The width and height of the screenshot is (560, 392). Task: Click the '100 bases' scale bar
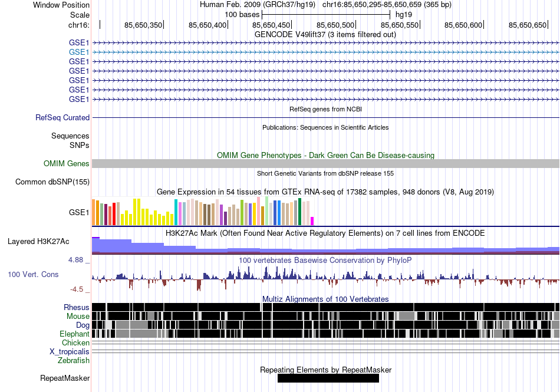pyautogui.click(x=326, y=15)
